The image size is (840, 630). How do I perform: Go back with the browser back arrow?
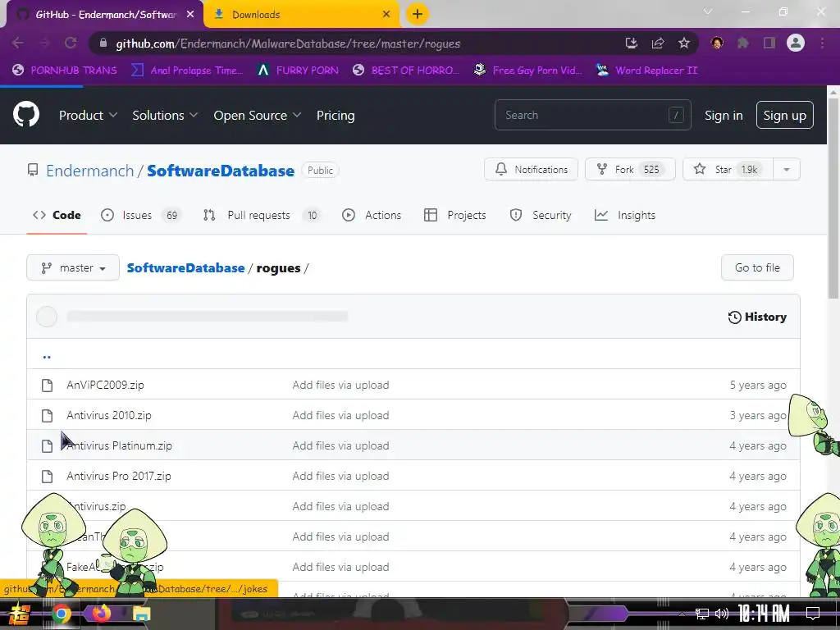coord(18,43)
